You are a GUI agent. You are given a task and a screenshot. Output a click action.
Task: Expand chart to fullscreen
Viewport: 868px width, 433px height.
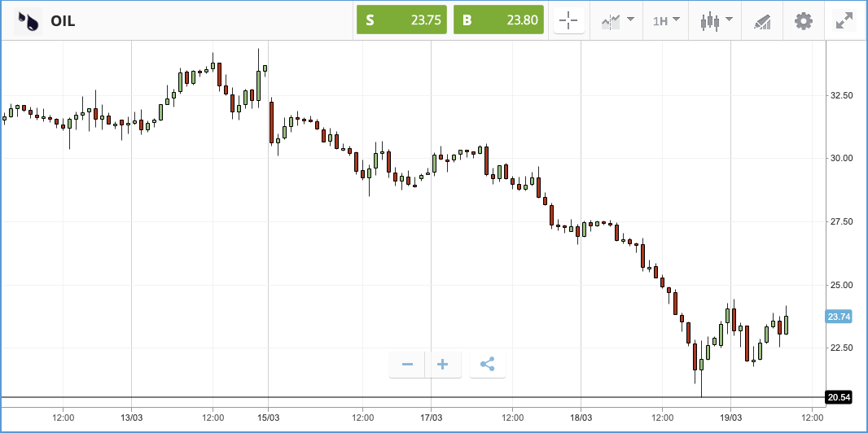(x=844, y=21)
